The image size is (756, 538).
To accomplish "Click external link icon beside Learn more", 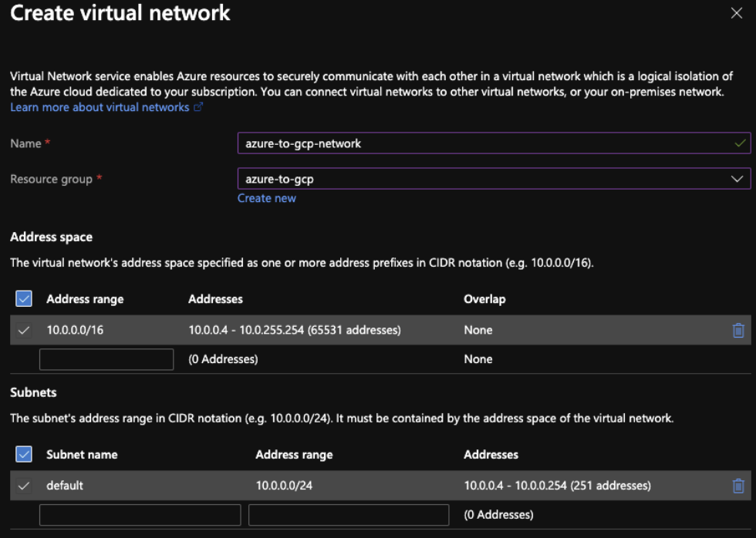I will [198, 108].
